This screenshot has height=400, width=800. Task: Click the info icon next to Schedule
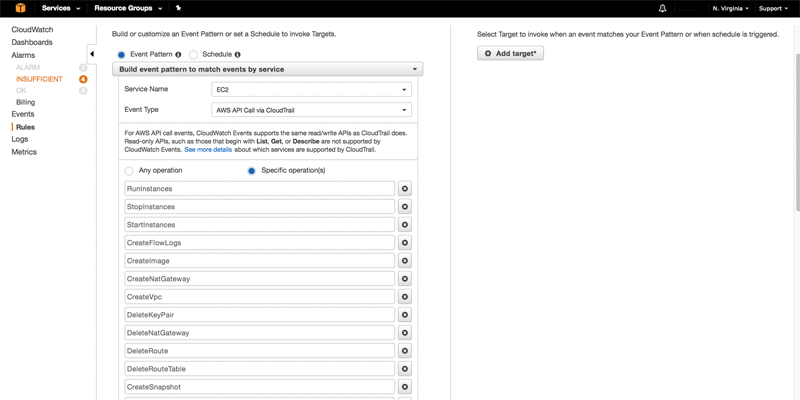coord(238,54)
